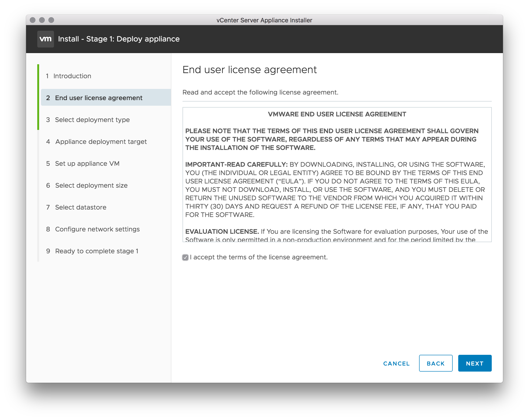Screen dimensions: 529x420
Task: Click the VMWARE END USER LICENSE AGREEMENT heading
Action: coord(337,114)
